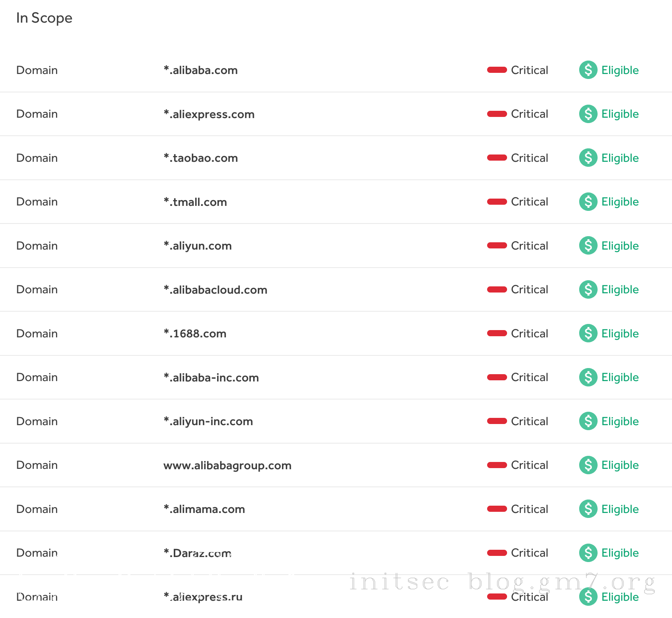Click the red severity bar for *.alibaba-inc.com
This screenshot has width=672, height=618.
[497, 377]
